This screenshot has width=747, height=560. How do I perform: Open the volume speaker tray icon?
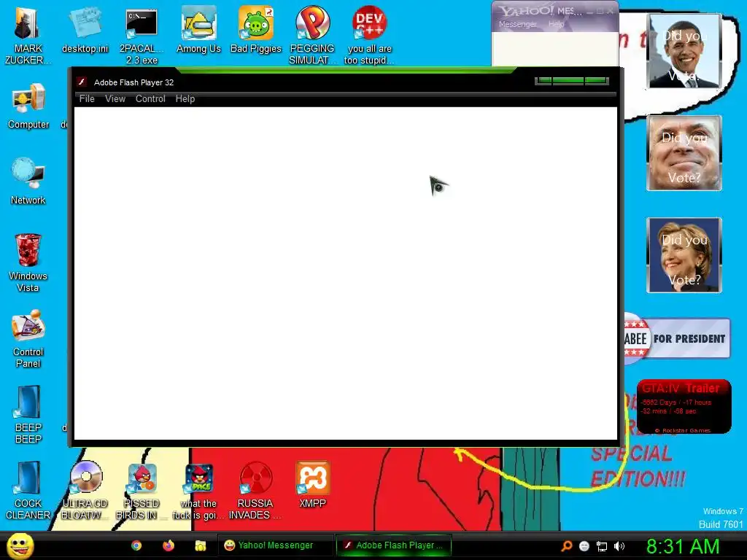click(619, 546)
